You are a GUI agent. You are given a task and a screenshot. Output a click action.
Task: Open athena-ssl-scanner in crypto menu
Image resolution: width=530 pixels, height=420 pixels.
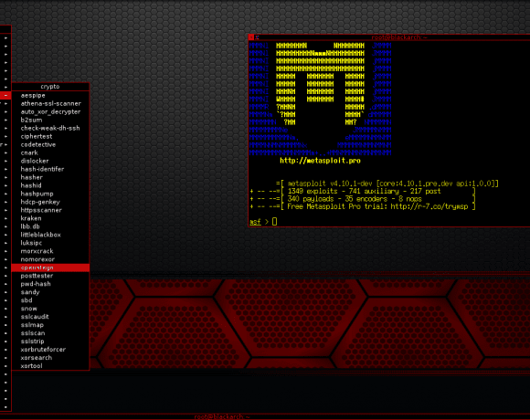point(50,104)
